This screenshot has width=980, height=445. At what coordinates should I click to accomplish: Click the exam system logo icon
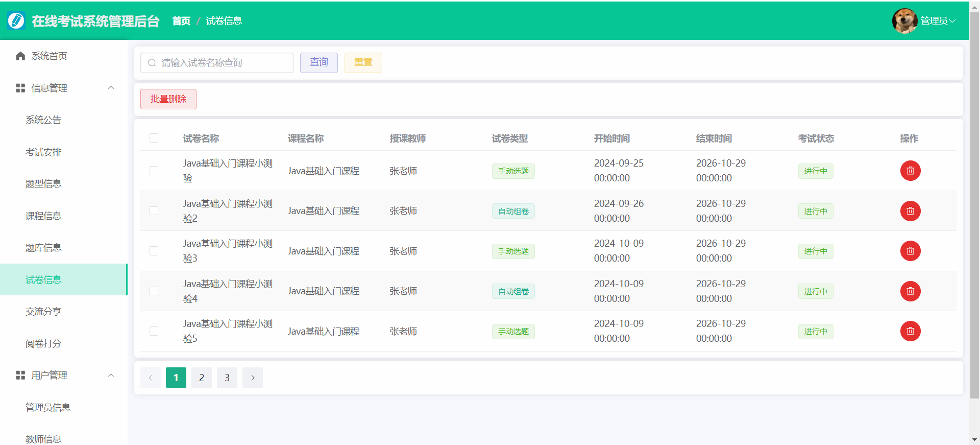[16, 20]
